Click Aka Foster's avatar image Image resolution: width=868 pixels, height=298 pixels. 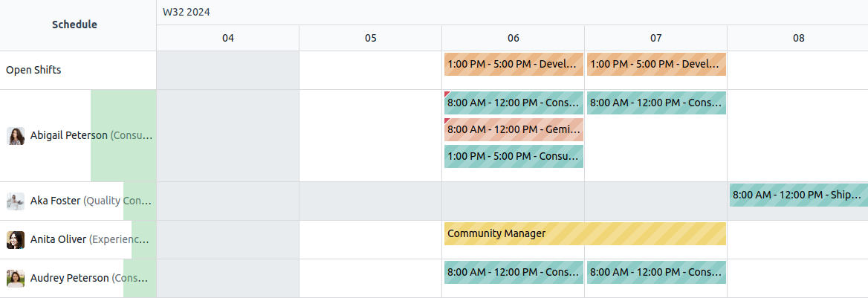(x=16, y=201)
